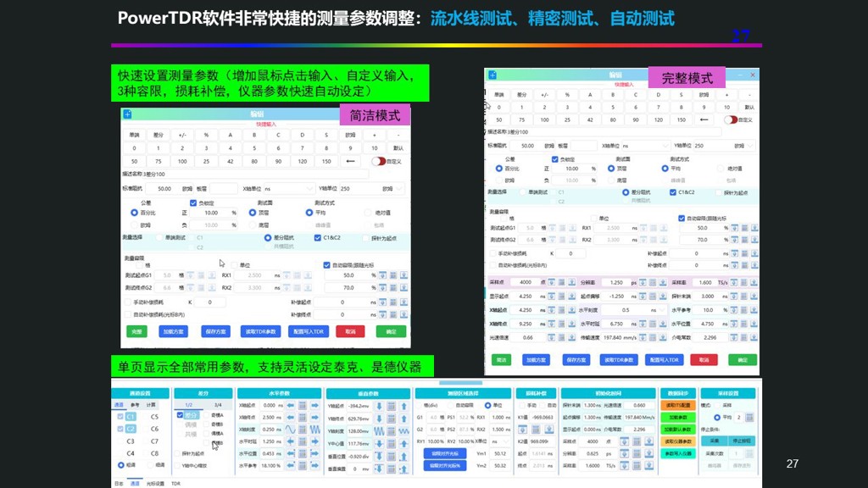Open X轴单位 ns dropdown in 简洁模式 window
Screen dimensions: 868x488
[288, 189]
